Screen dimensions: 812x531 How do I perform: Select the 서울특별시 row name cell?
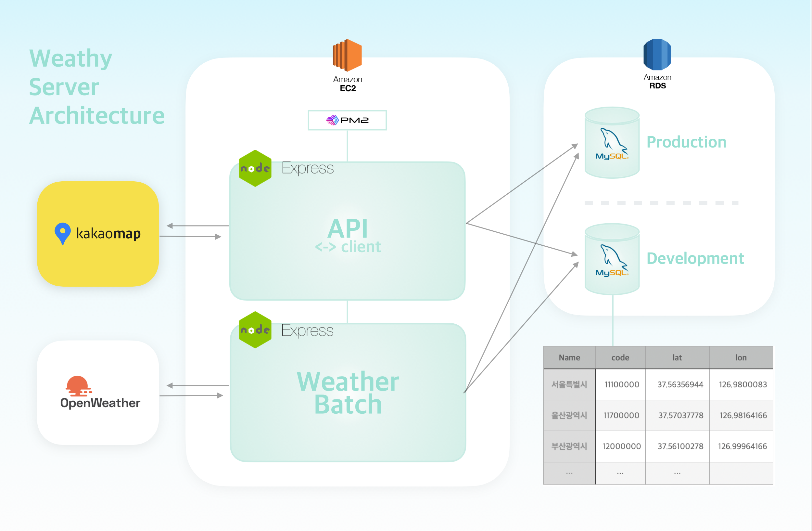(569, 384)
